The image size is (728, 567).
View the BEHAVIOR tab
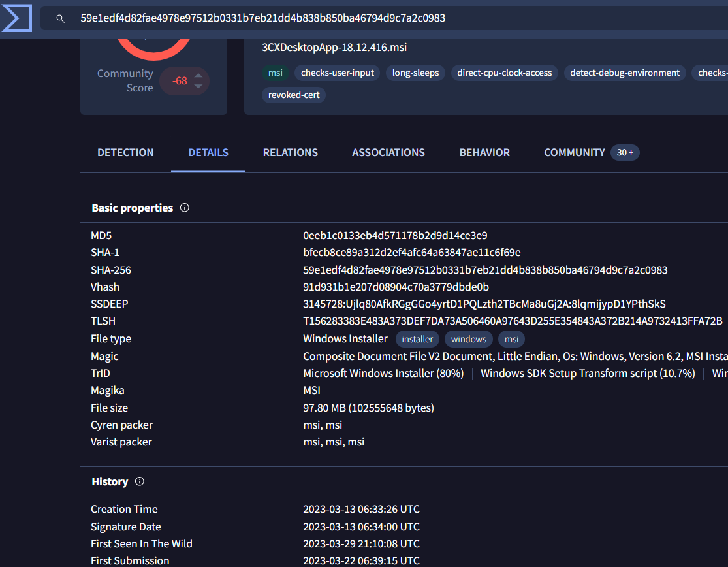click(484, 152)
